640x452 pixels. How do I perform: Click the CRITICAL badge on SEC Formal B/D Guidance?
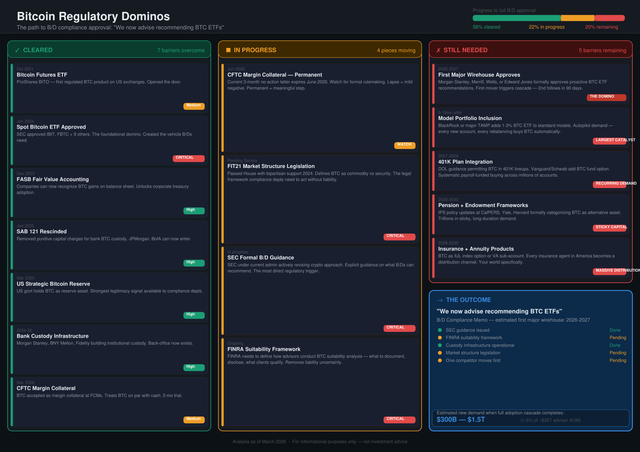400,328
